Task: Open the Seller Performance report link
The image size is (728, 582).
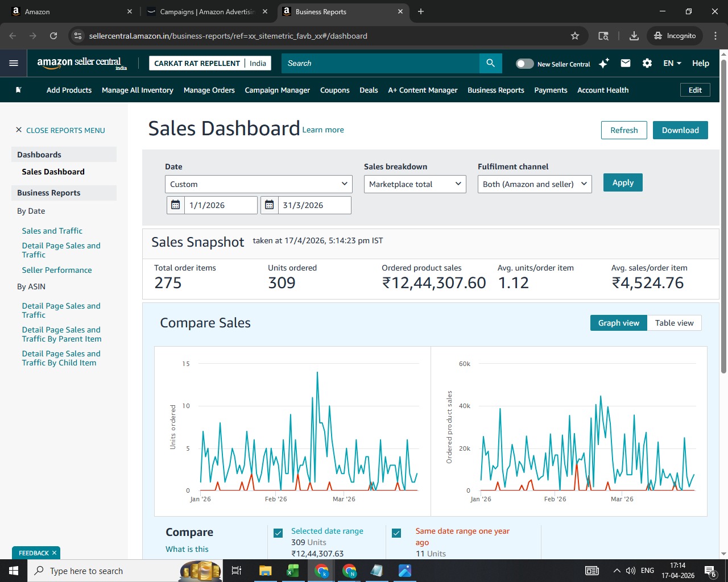Action: (x=57, y=270)
